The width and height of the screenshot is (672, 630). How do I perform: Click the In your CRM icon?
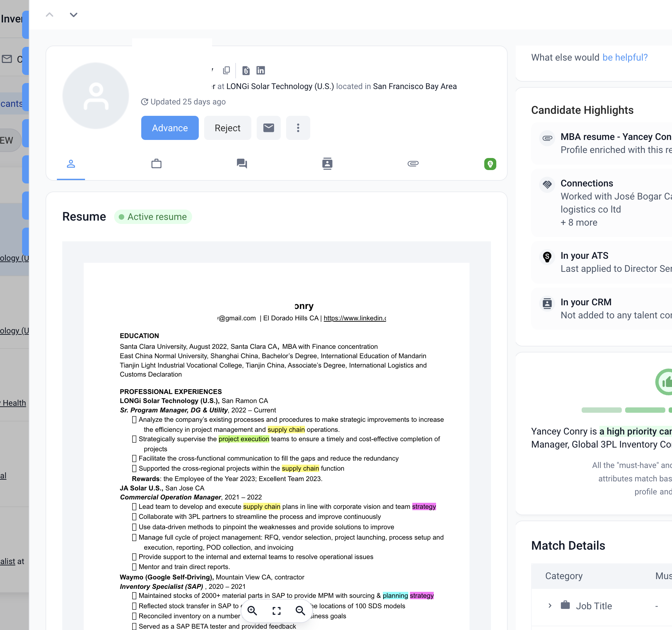point(547,303)
